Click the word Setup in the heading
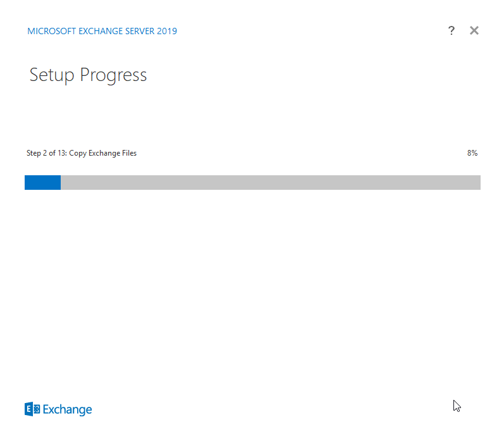This screenshot has height=441, width=504. tap(52, 75)
